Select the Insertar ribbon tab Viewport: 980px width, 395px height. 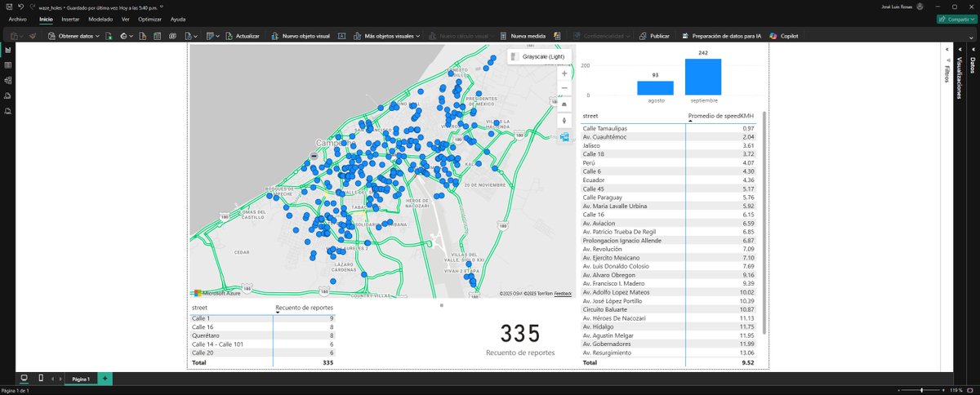click(71, 19)
